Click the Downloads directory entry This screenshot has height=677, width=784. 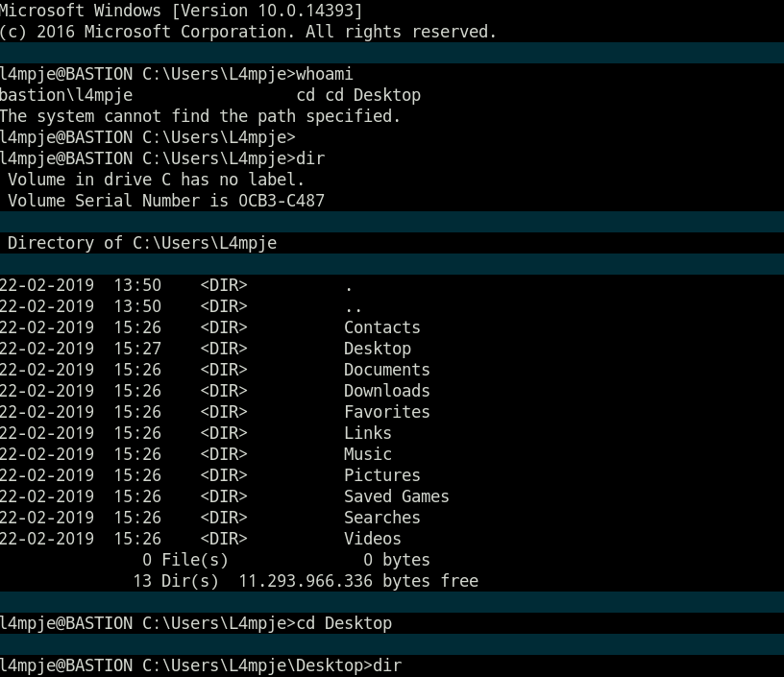pyautogui.click(x=386, y=391)
